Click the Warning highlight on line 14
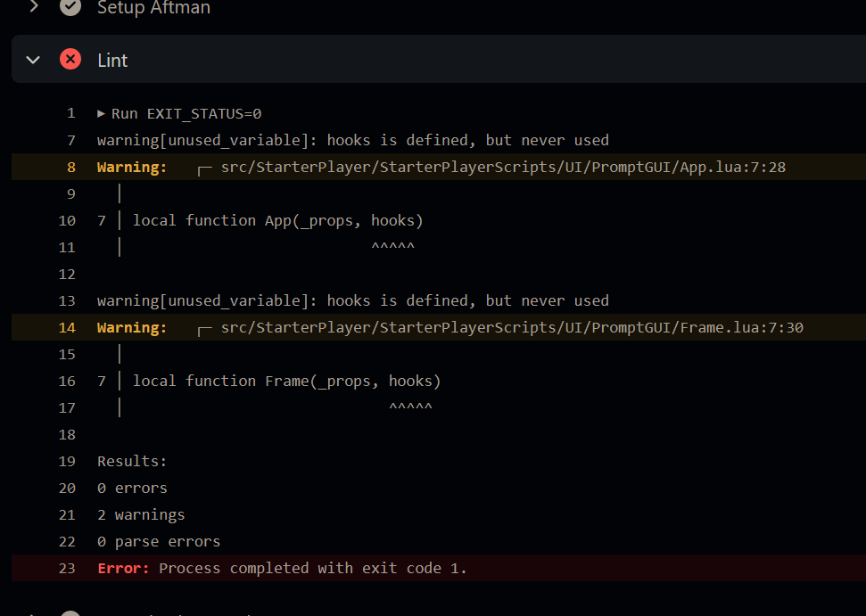The height and width of the screenshot is (616, 866). pos(132,327)
